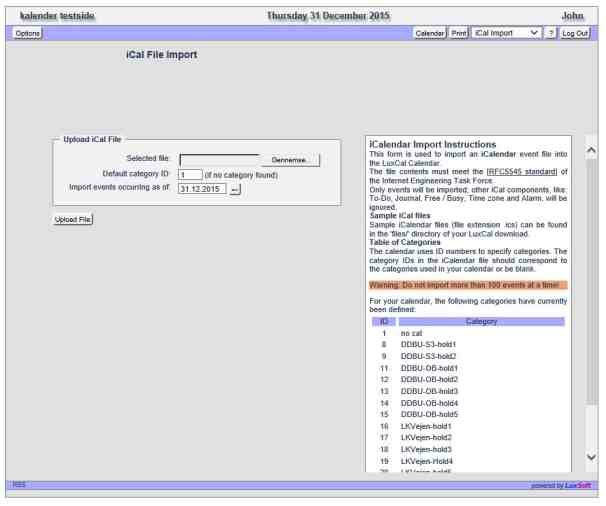Click the 100 events warning text
This screenshot has width=606, height=506.
pos(468,285)
